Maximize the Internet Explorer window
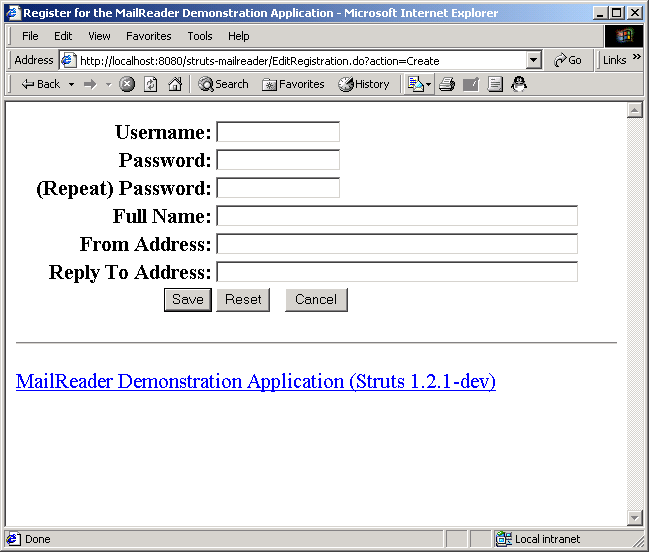 616,13
